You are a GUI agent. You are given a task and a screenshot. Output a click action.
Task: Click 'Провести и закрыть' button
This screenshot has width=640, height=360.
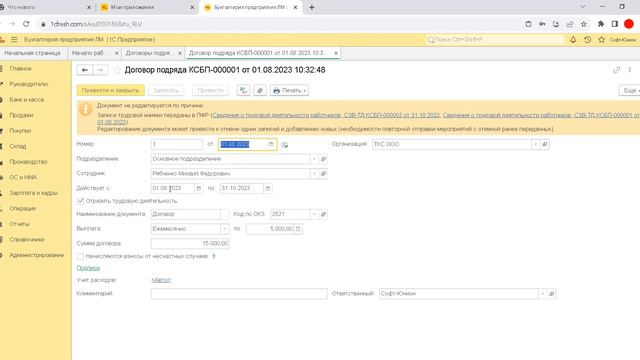[x=111, y=90]
